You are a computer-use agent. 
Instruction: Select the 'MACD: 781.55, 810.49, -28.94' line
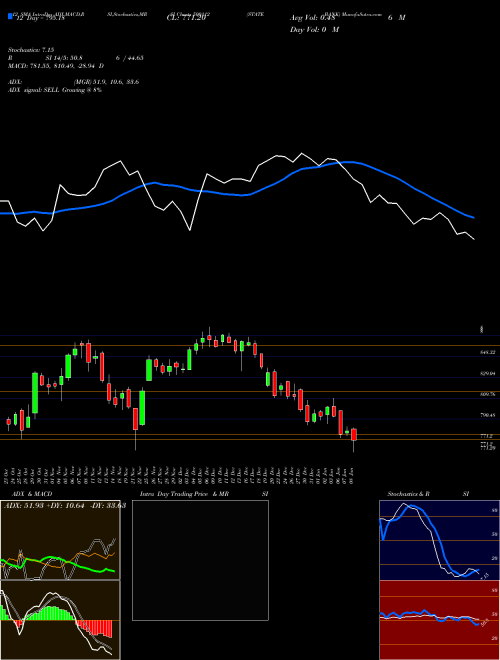point(53,66)
